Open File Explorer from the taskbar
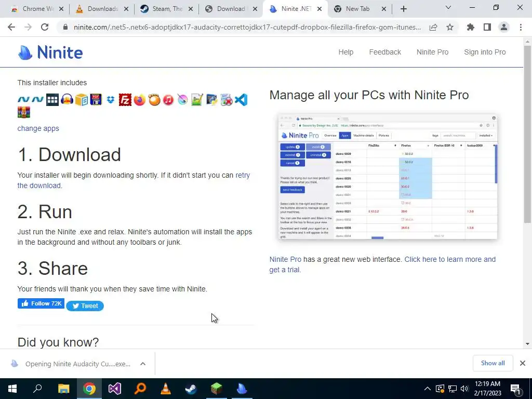This screenshot has width=532, height=399. pyautogui.click(x=63, y=389)
